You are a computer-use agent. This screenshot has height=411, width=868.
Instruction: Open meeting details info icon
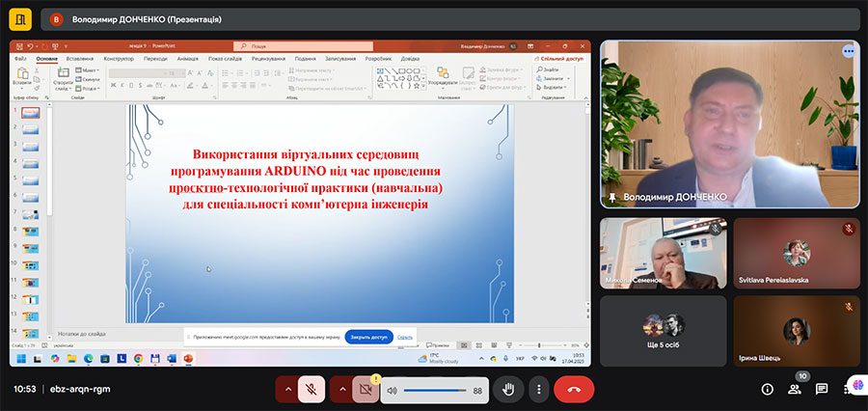pyautogui.click(x=768, y=389)
